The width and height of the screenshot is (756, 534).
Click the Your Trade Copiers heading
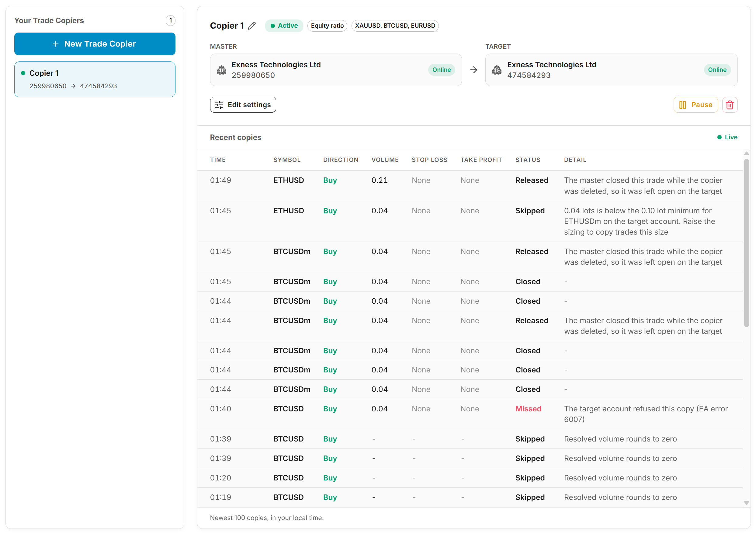[x=49, y=20]
